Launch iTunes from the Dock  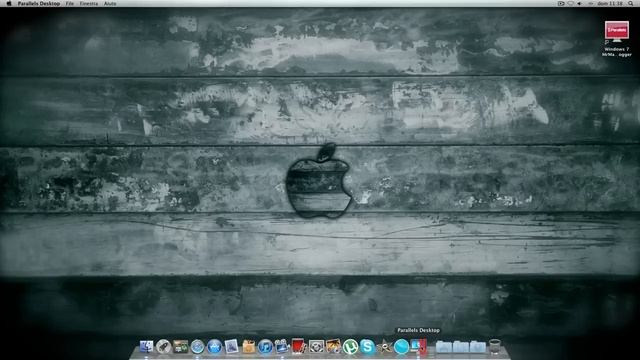pos(265,347)
